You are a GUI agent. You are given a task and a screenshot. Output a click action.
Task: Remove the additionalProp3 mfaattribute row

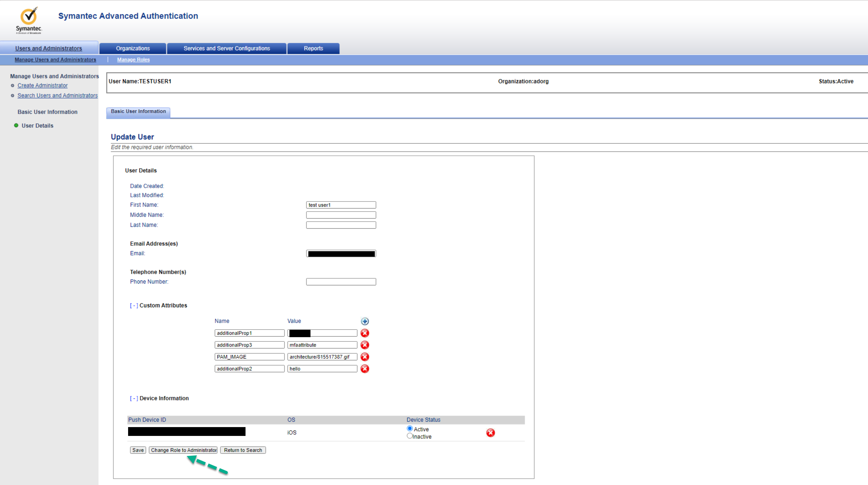coord(364,345)
